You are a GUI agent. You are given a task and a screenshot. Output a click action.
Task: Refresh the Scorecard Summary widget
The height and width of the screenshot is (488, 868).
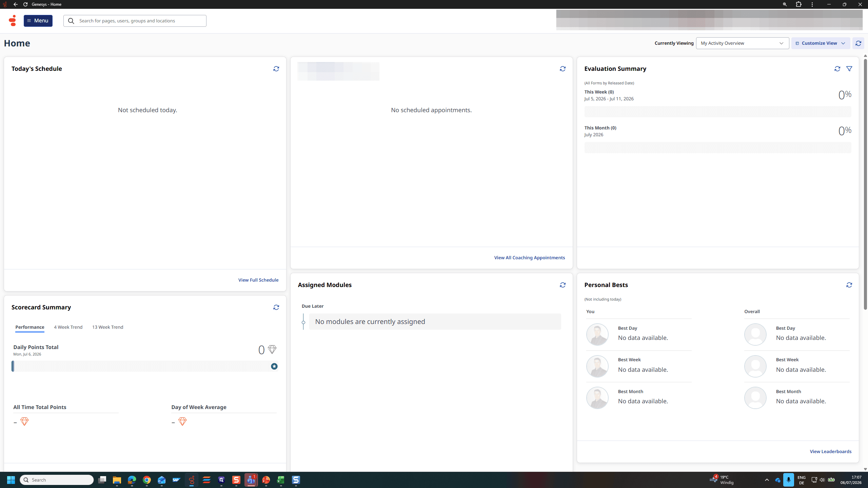click(x=276, y=307)
